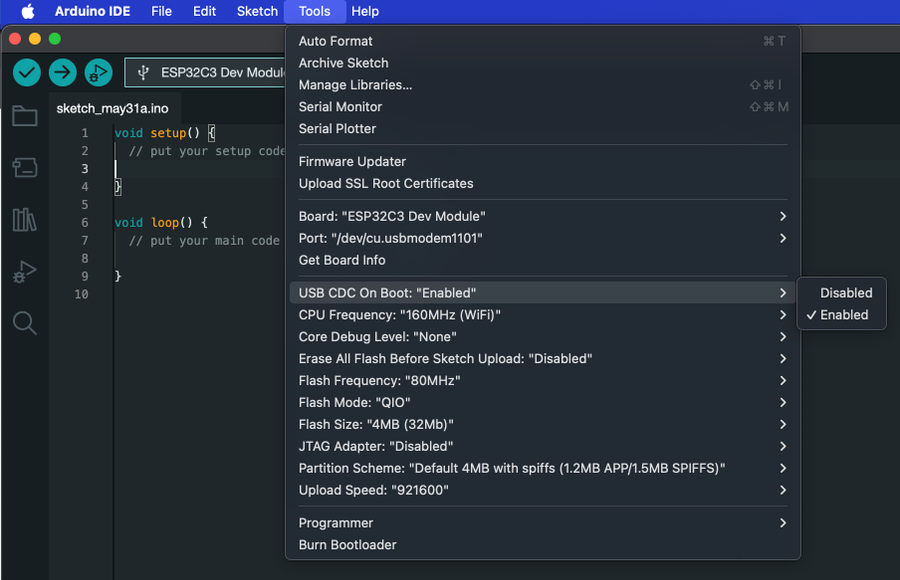Open the Search sidebar icon
This screenshot has height=580, width=900.
(24, 323)
